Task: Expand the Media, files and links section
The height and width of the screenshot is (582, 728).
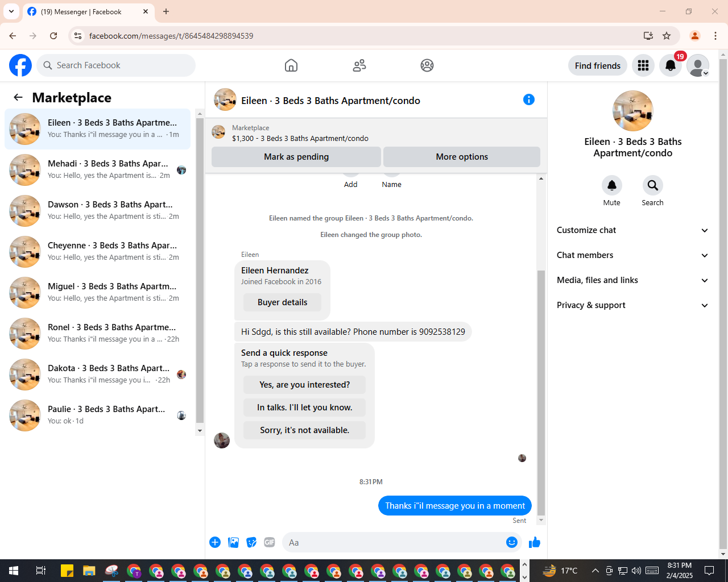Action: click(x=633, y=280)
